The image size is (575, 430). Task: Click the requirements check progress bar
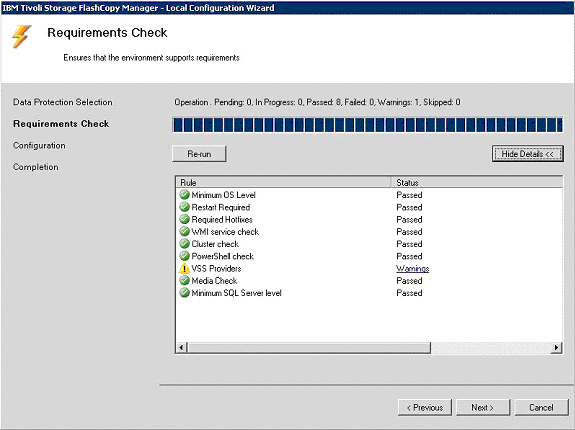(x=368, y=125)
